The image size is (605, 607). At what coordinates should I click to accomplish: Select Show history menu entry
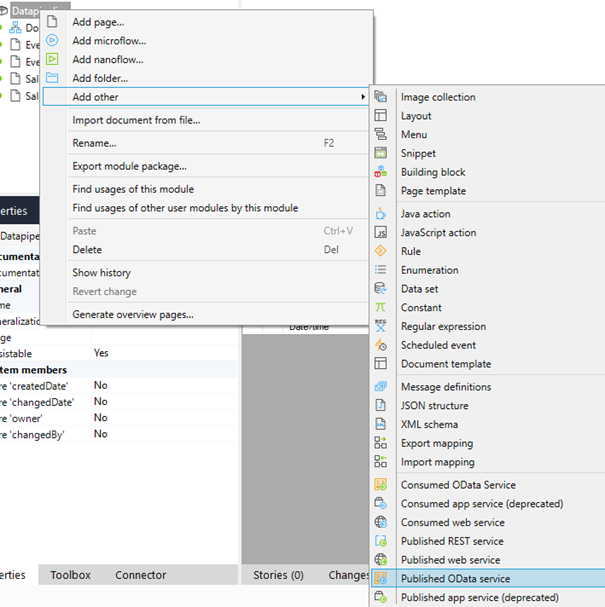click(x=101, y=273)
